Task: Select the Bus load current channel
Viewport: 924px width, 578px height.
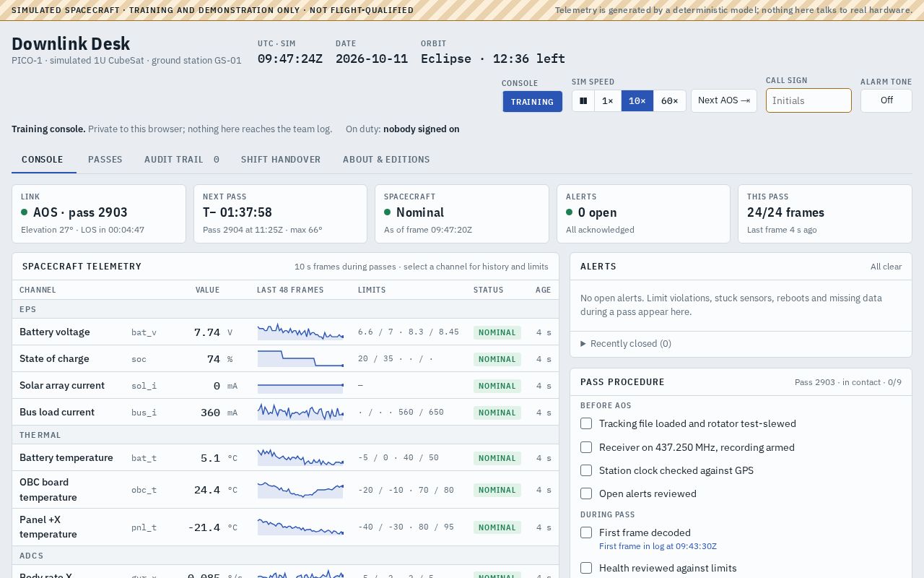Action: (285, 413)
